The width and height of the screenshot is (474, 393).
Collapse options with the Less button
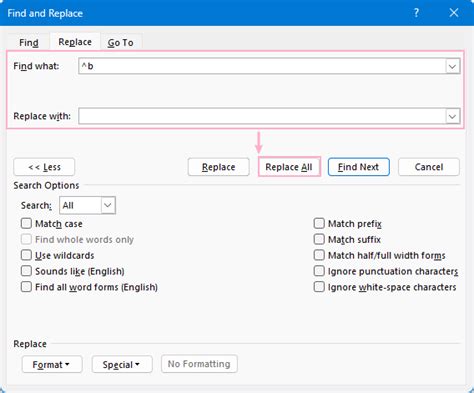tap(44, 167)
